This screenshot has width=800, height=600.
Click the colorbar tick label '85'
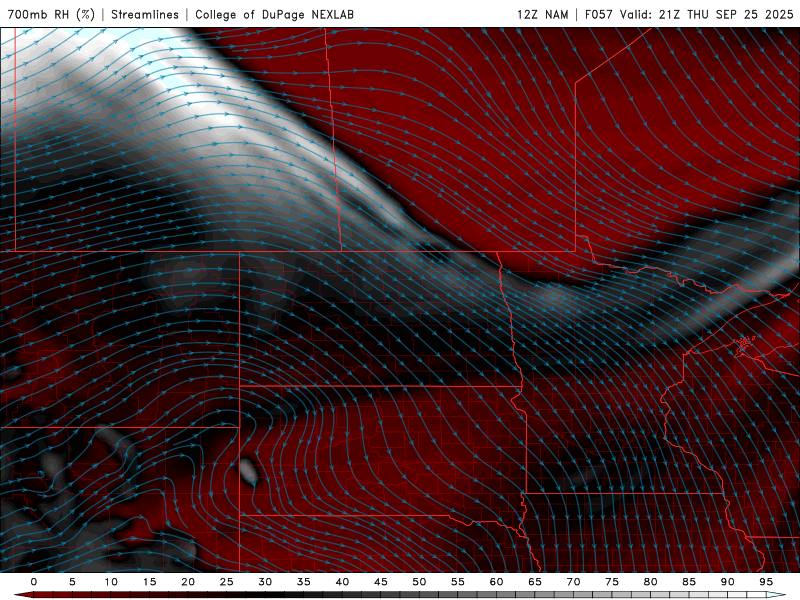689,582
